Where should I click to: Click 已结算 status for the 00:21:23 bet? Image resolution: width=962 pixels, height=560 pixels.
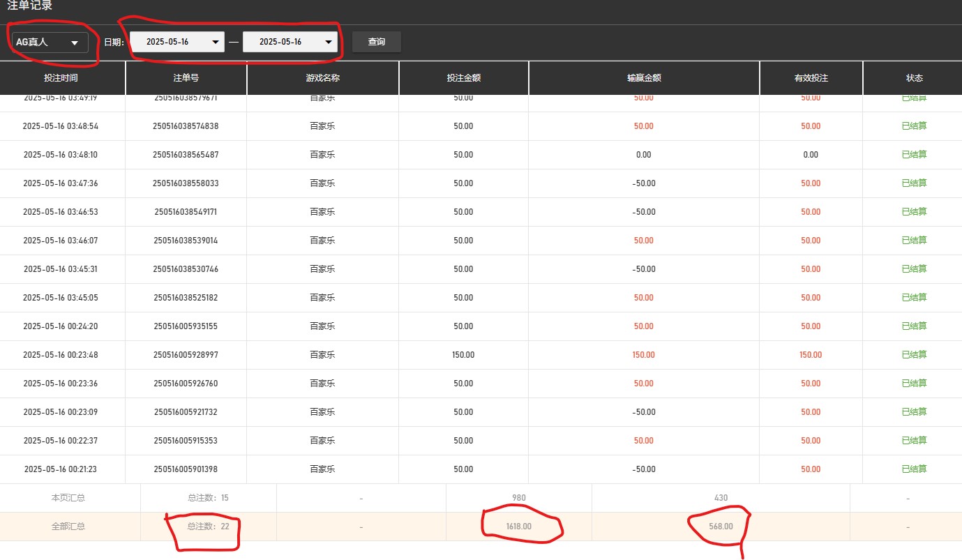[x=914, y=469]
